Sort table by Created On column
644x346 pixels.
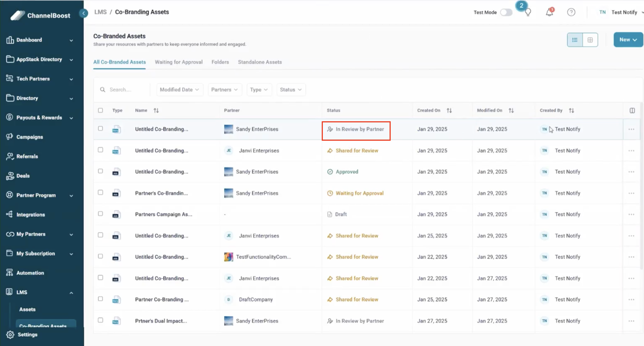[x=449, y=110]
